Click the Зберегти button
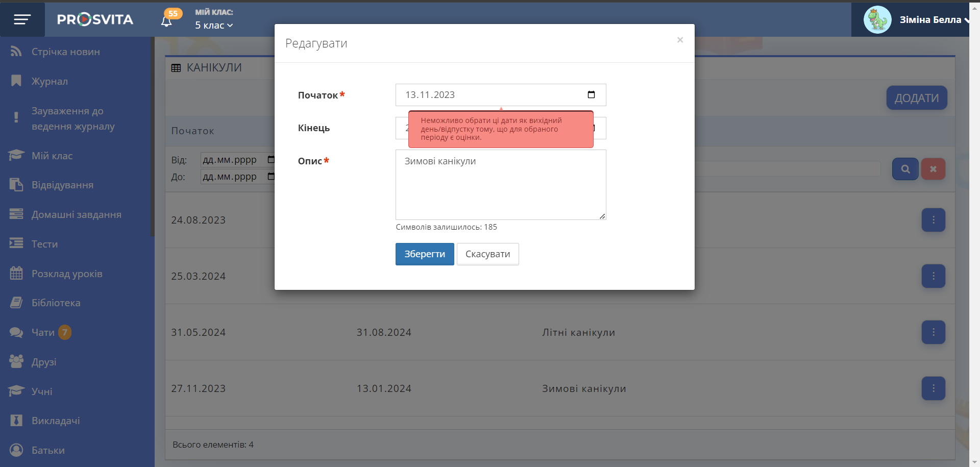The width and height of the screenshot is (980, 467). [x=424, y=254]
